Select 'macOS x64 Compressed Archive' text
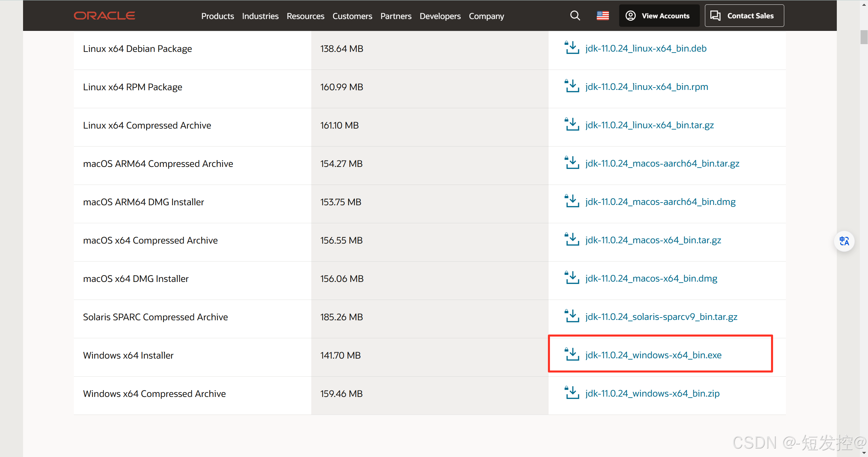This screenshot has height=457, width=868. (150, 241)
